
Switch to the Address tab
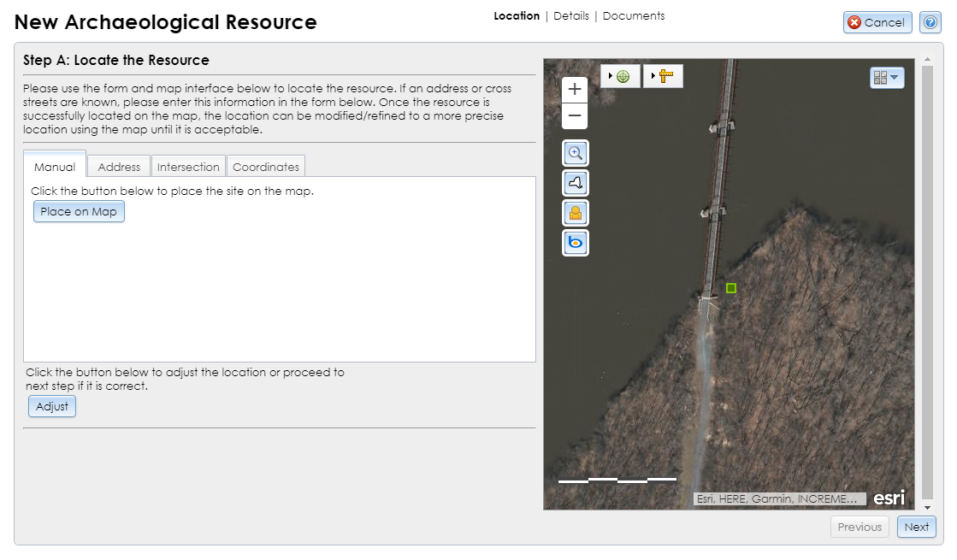pos(118,166)
